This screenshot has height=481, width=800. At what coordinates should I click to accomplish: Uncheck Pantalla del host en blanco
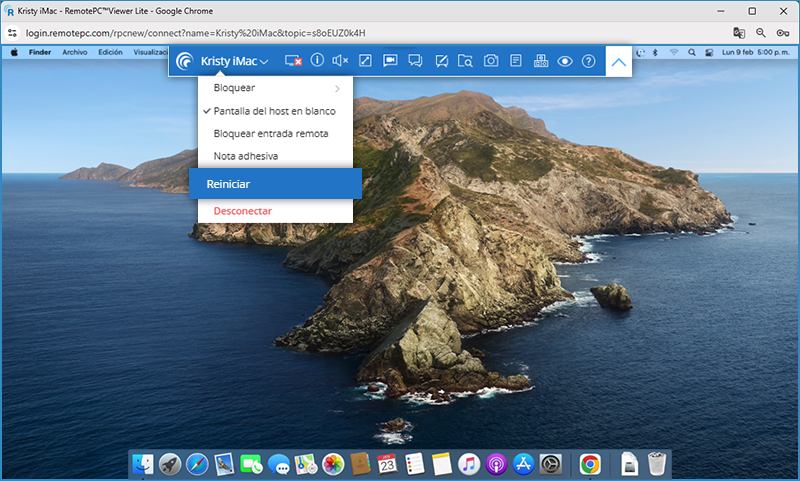276,111
